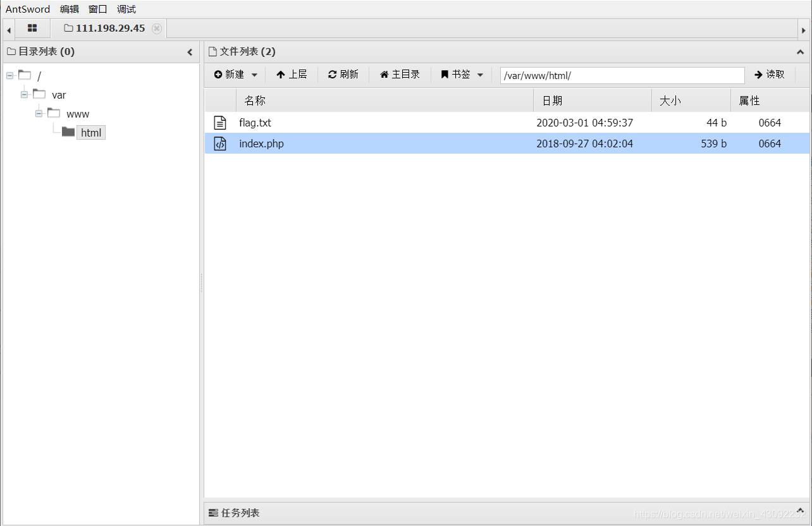Click date 2020-03-01 04:59:37
This screenshot has width=812, height=526.
point(585,123)
